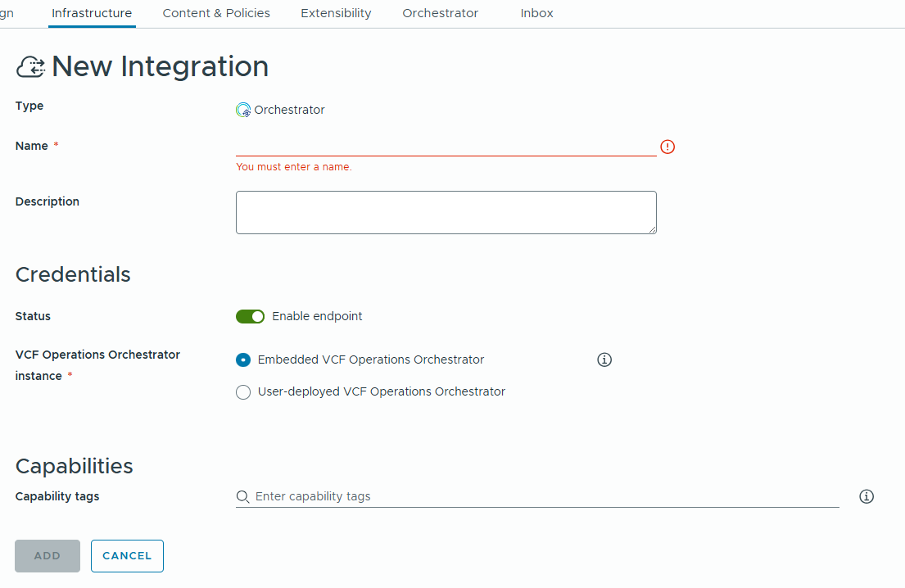The image size is (905, 588).
Task: Click info icon next to Embedded Orchestrator option
Action: click(x=604, y=360)
